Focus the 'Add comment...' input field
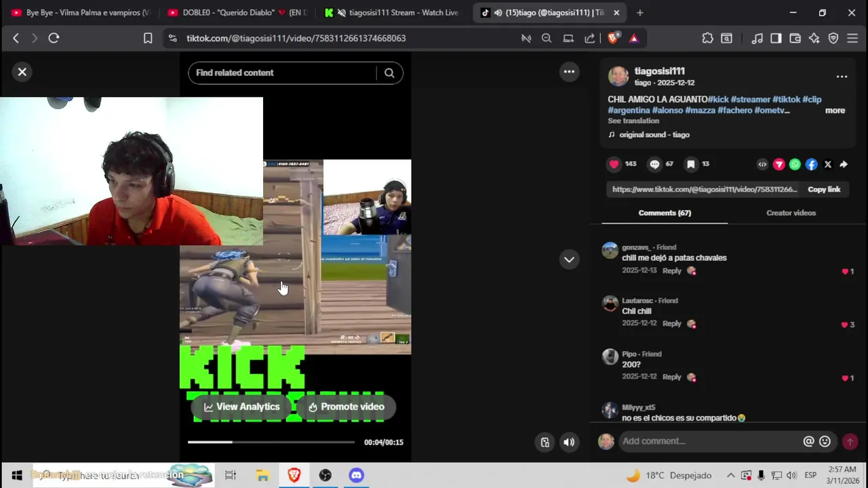The width and height of the screenshot is (868, 488). coord(709,441)
